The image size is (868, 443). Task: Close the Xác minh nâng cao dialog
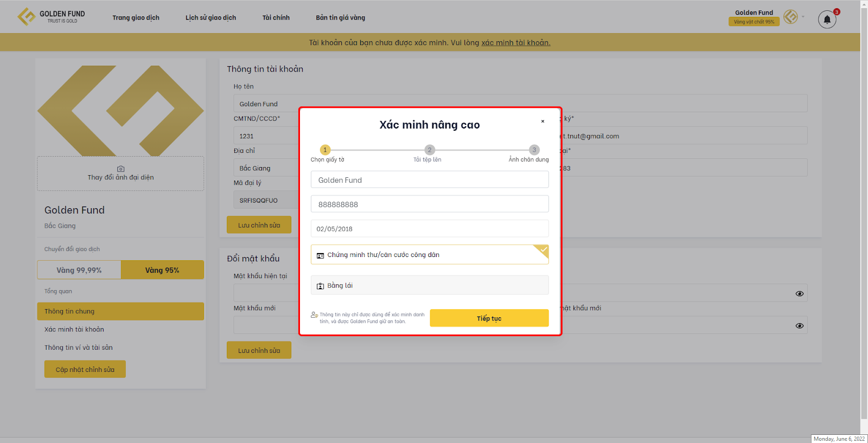[x=542, y=121]
